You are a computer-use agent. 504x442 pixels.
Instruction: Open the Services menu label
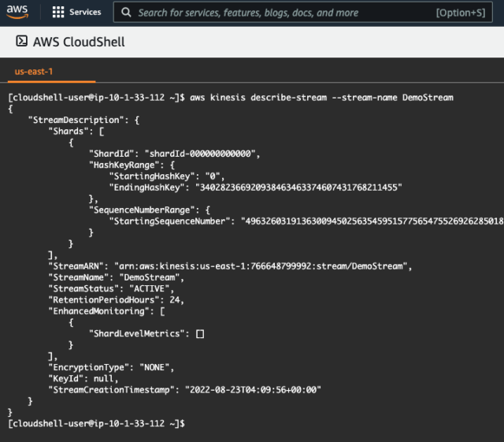(85, 13)
